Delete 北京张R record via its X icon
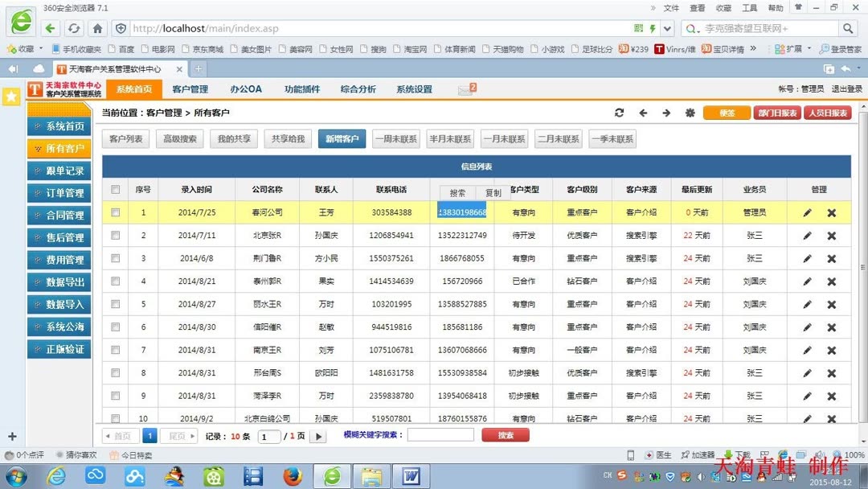The width and height of the screenshot is (868, 489). coord(832,235)
